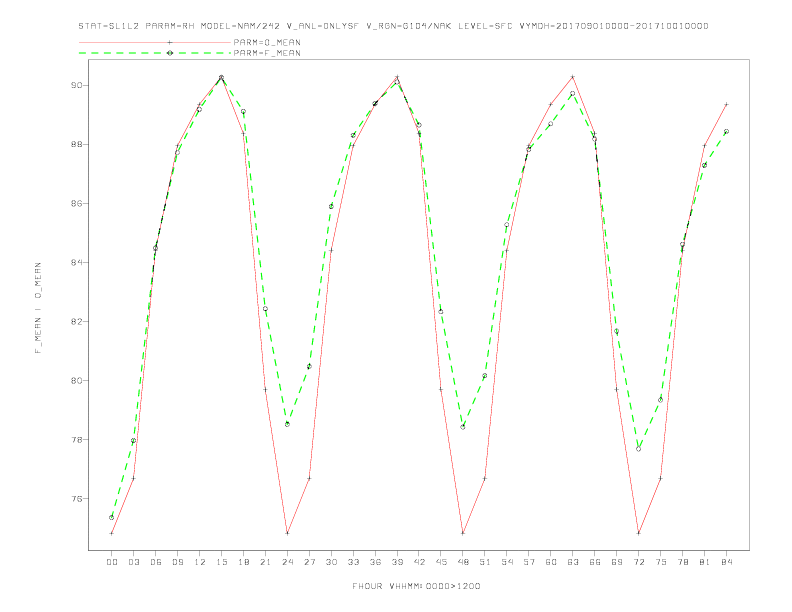
Task: Click y-axis tick label 80
Action: pos(76,381)
